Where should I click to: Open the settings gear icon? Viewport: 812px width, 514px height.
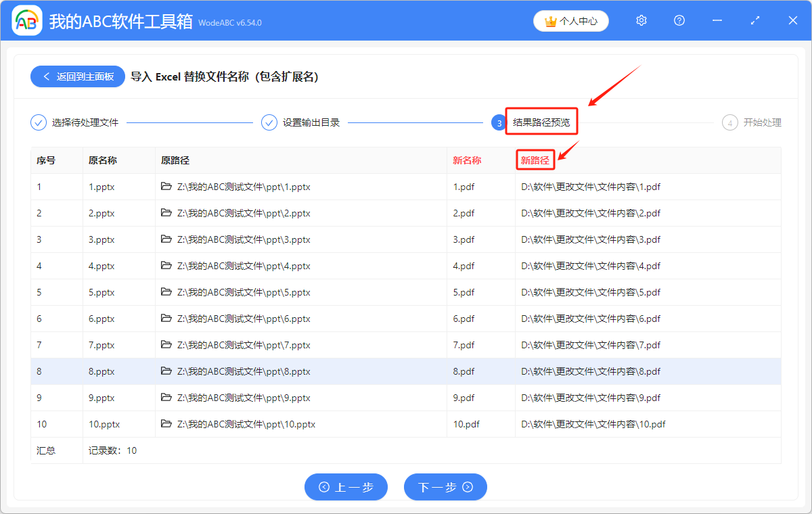pyautogui.click(x=641, y=20)
